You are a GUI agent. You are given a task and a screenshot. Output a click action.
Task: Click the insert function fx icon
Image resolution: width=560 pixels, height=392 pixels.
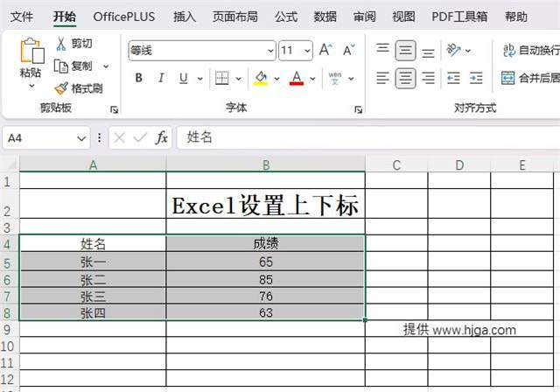click(x=161, y=137)
